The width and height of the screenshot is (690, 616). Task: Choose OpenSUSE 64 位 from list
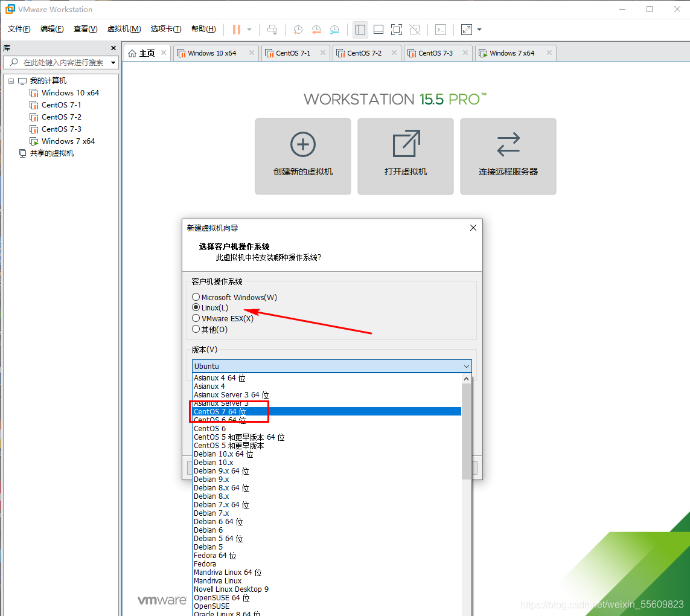point(327,598)
